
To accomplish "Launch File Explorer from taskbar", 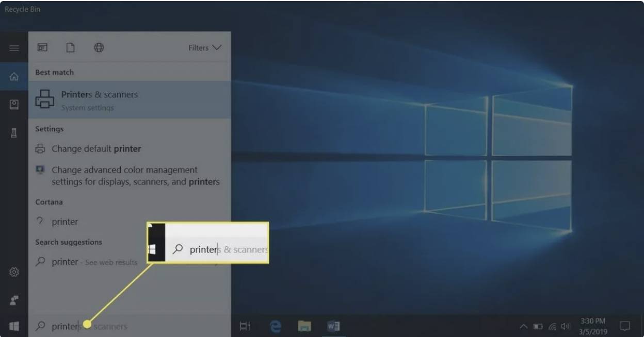I will tap(304, 326).
